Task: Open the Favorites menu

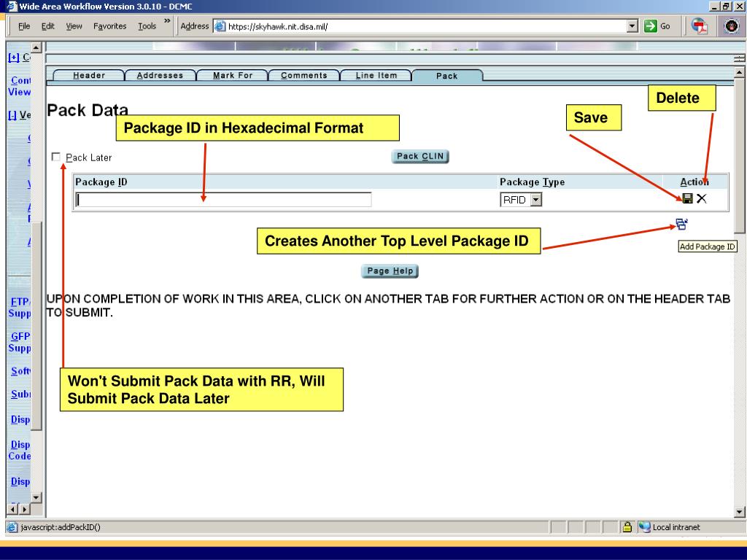Action: click(x=110, y=26)
